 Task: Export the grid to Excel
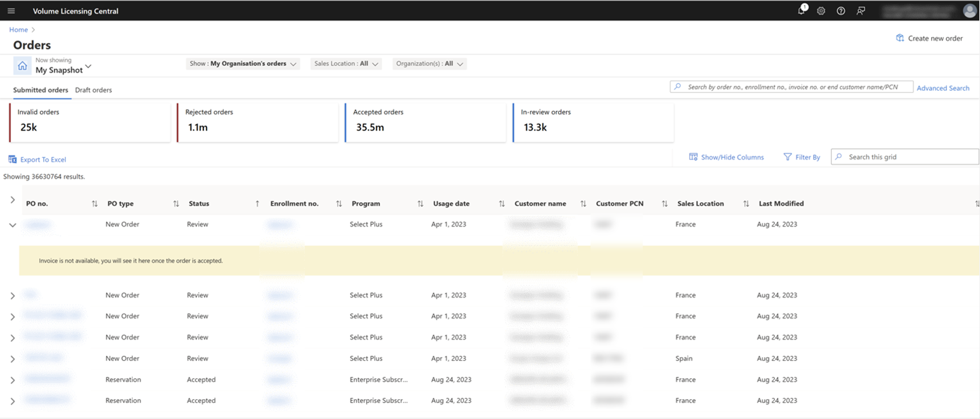coord(37,160)
